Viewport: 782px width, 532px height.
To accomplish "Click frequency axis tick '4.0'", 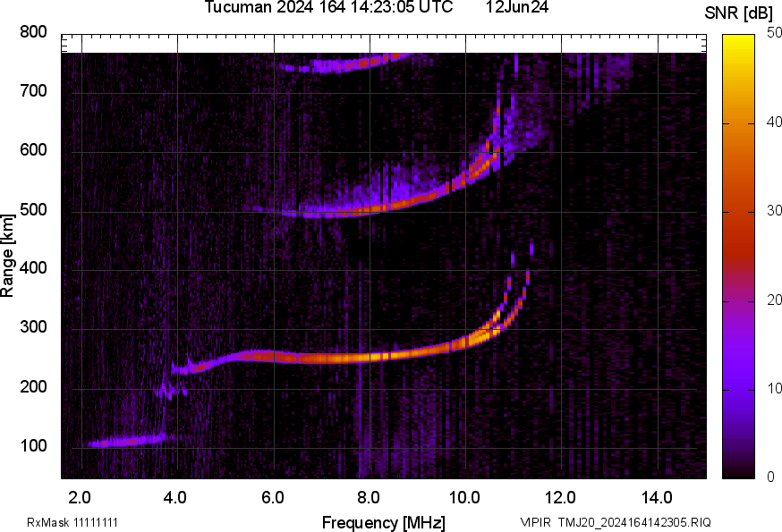I will [x=175, y=498].
